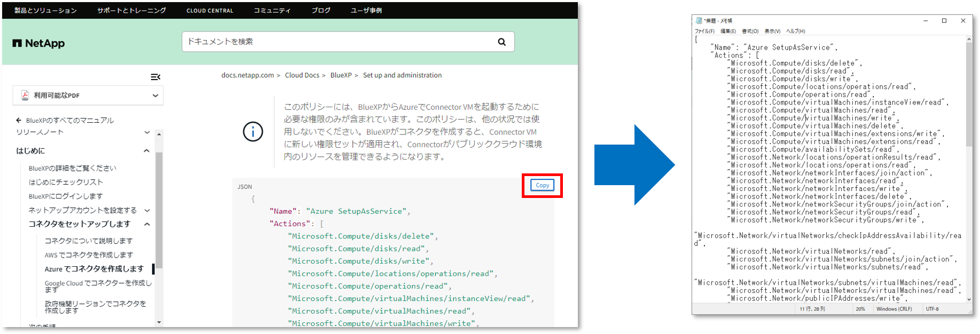Go to Cloud Docs breadcrumb
Screen dimensions: 980x334
pyautogui.click(x=302, y=75)
